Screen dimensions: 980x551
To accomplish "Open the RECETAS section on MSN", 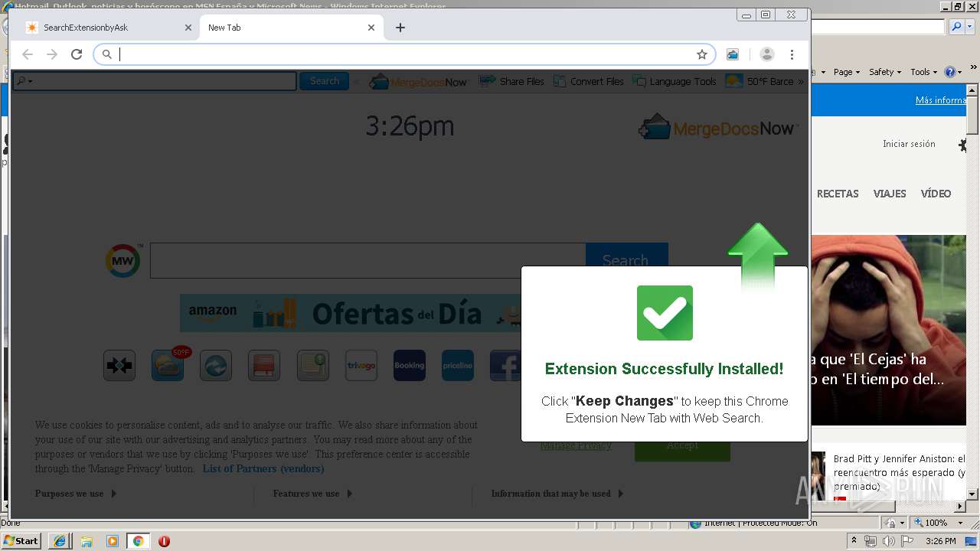I will [838, 194].
